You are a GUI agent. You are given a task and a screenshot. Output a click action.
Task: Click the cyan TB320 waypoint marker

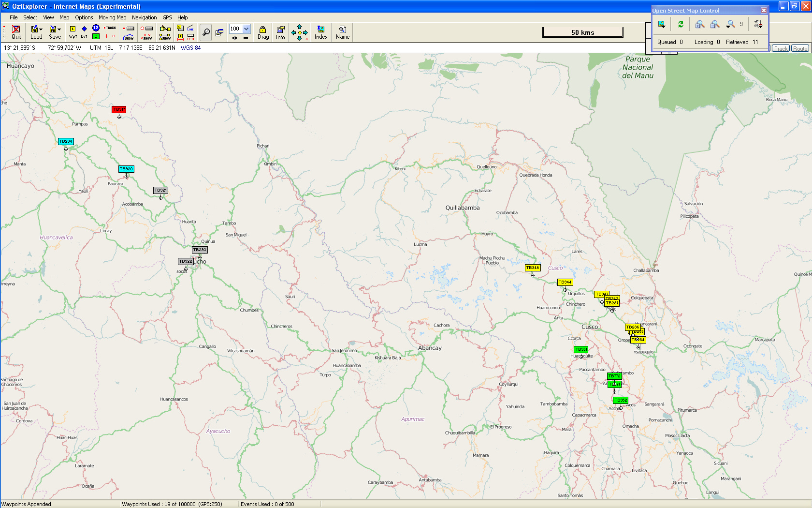point(126,169)
